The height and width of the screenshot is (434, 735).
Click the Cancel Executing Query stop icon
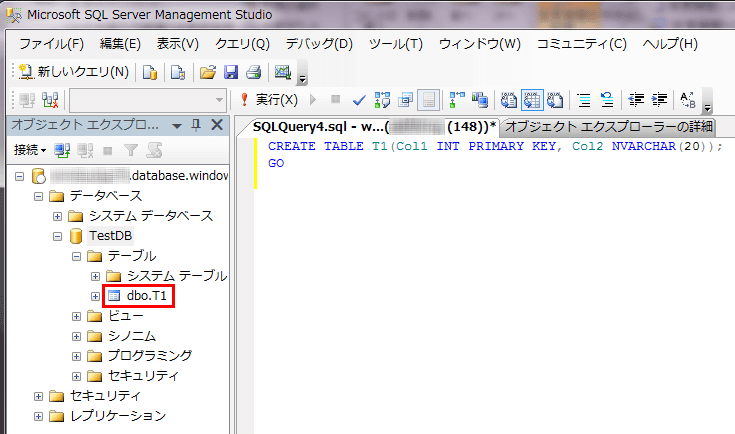tap(335, 99)
